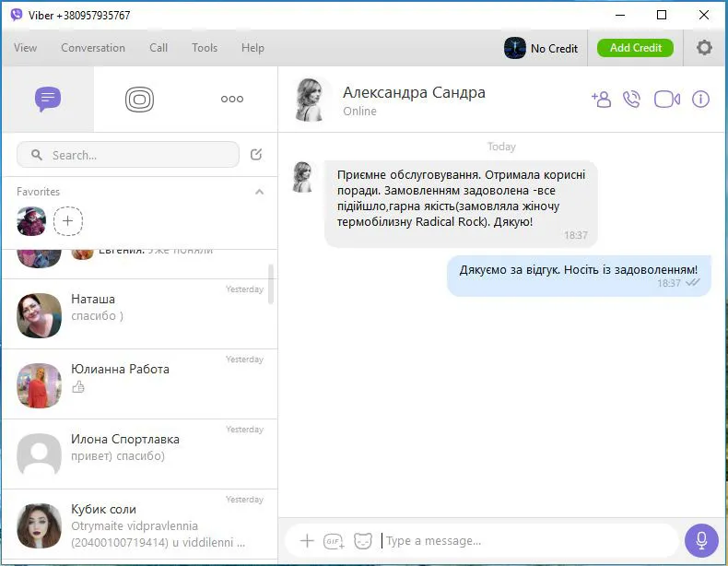Viewport: 728px width, 566px height.
Task: Start a video call with camera icon
Action: coord(667,99)
